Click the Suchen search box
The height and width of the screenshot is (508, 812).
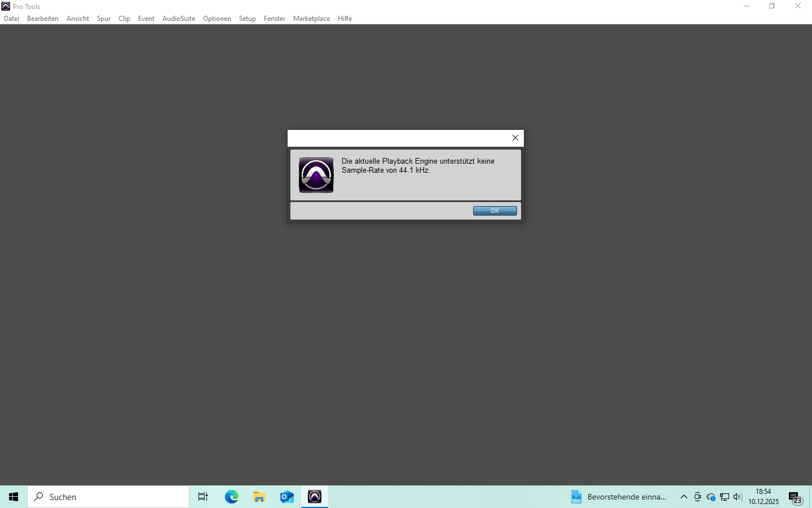(x=108, y=497)
